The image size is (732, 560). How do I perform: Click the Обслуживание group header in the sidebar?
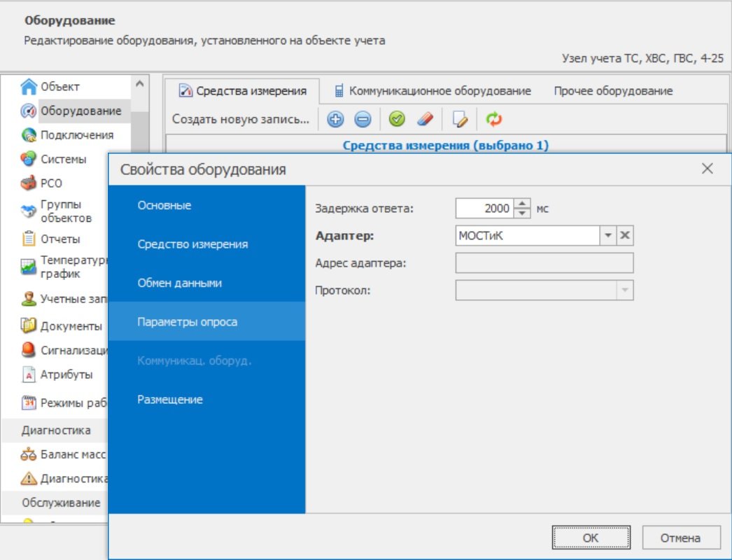pyautogui.click(x=61, y=503)
